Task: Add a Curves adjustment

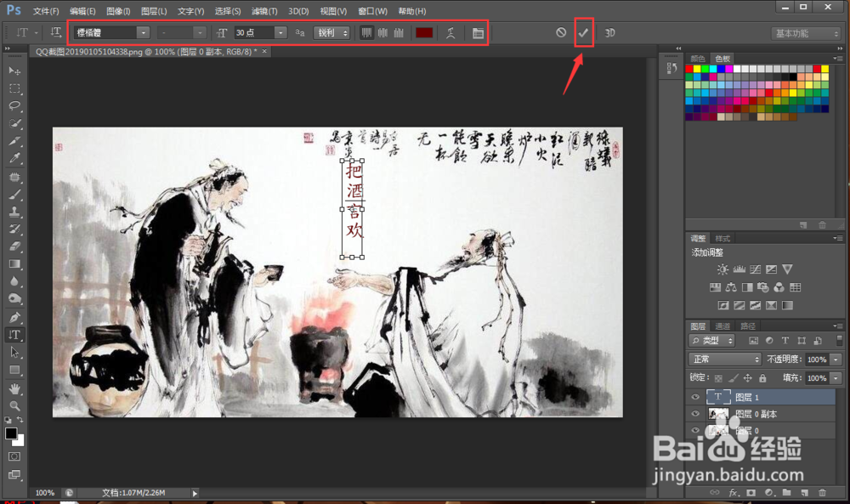Action: click(755, 269)
